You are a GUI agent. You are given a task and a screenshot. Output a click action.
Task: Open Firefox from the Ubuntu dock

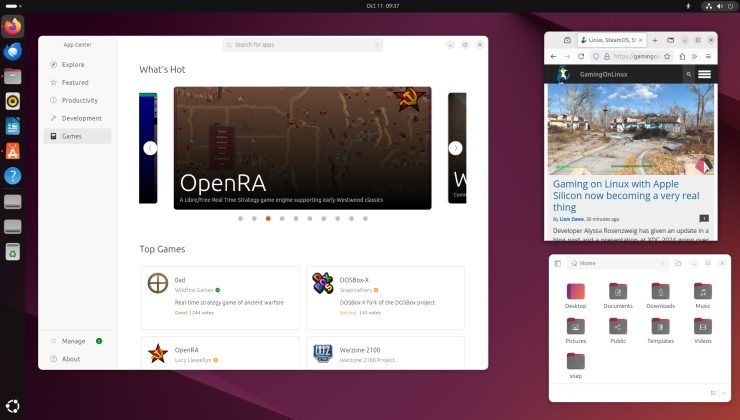coord(13,26)
